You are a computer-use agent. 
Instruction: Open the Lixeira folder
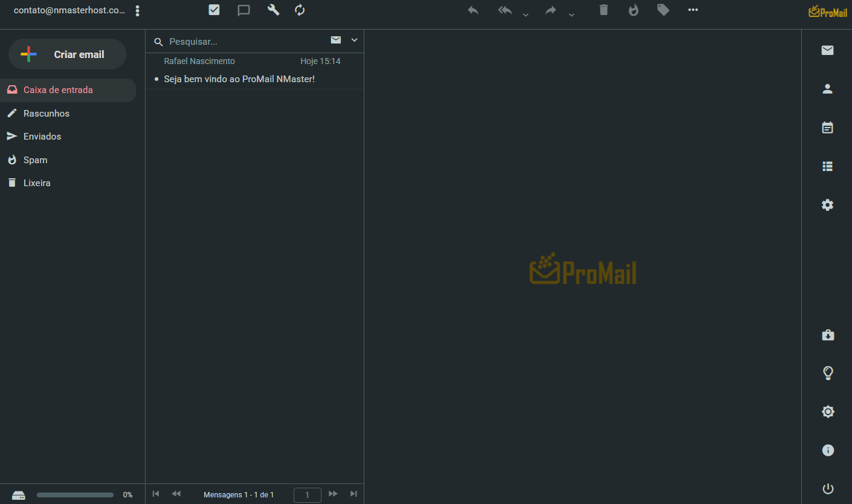[x=68, y=183]
